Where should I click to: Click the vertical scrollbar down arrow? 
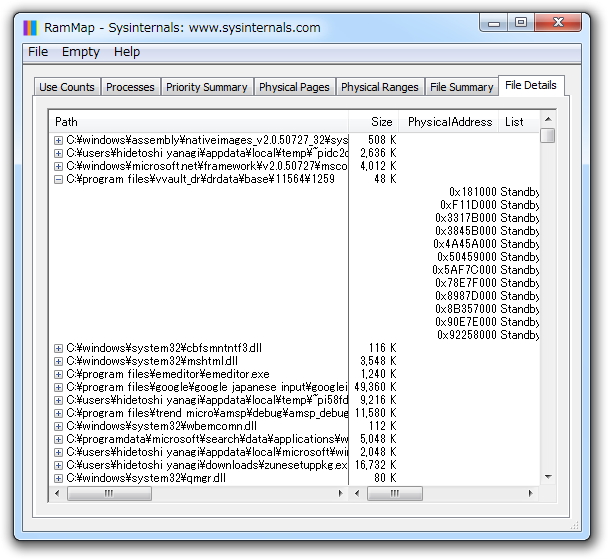click(548, 477)
